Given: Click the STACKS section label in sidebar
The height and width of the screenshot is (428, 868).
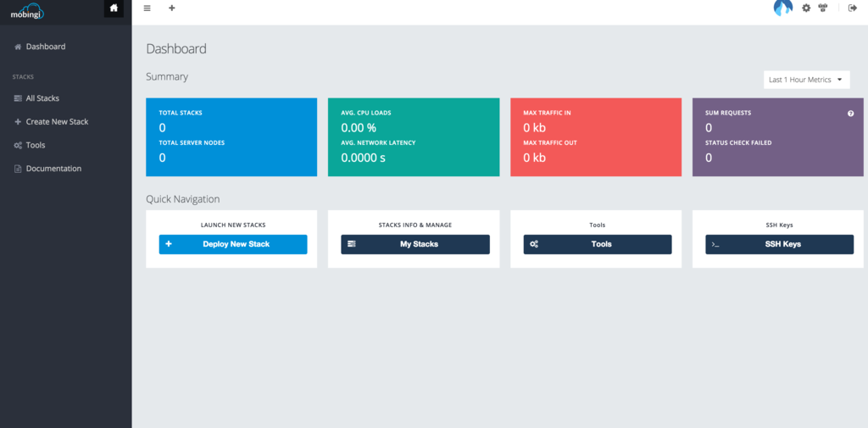Looking at the screenshot, I should 23,77.
